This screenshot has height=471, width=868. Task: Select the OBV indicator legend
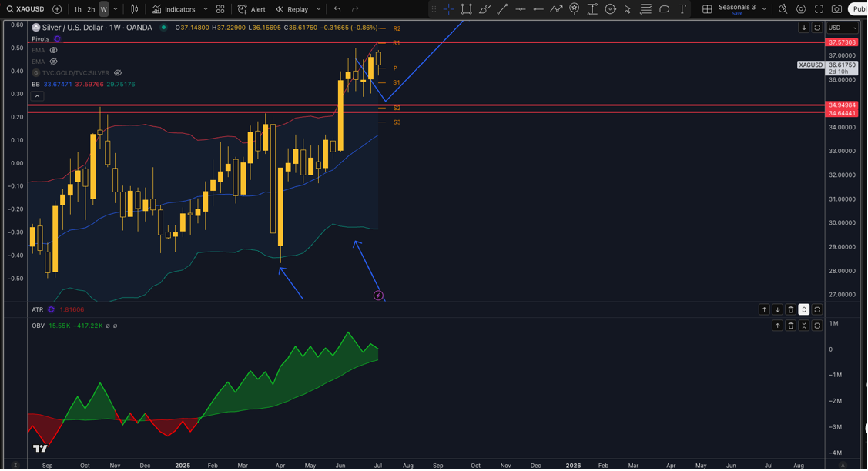pos(38,326)
